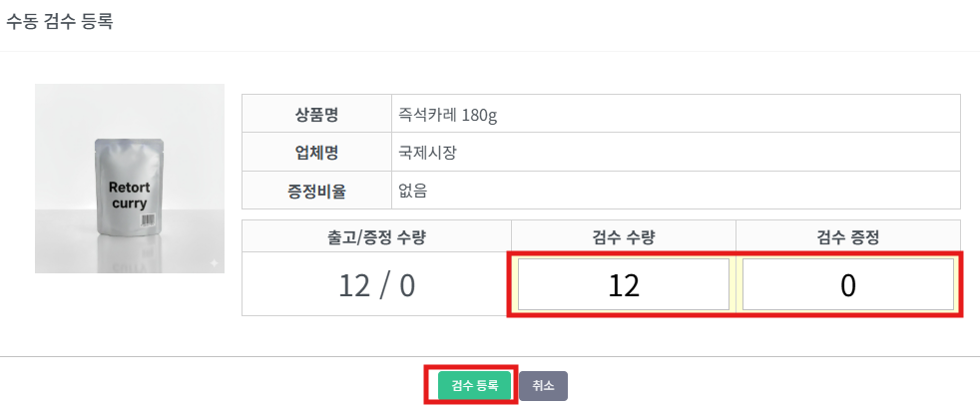The height and width of the screenshot is (409, 980).
Task: Click the sparkle icon on product image
Action: (213, 262)
